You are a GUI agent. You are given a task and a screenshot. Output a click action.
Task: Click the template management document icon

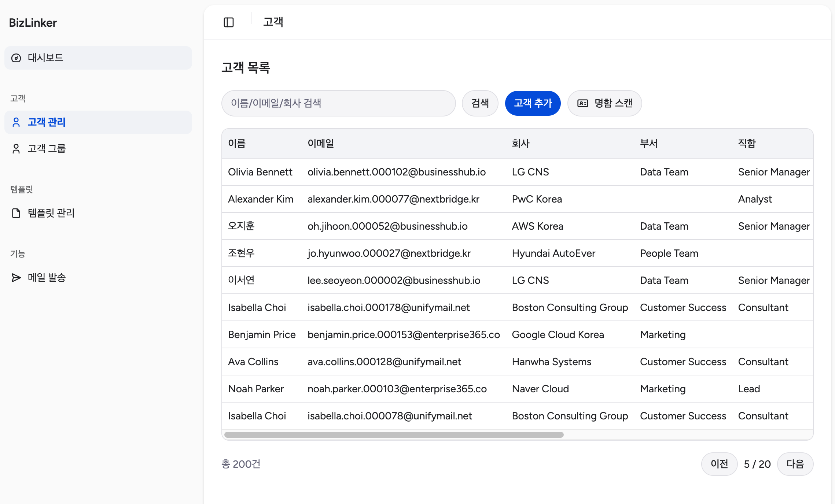point(16,213)
